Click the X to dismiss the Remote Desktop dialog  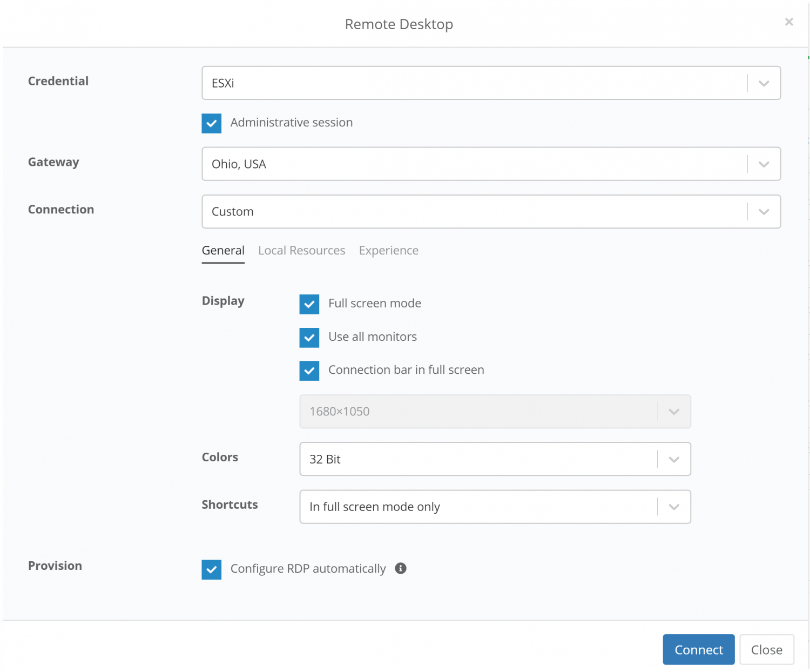point(789,22)
